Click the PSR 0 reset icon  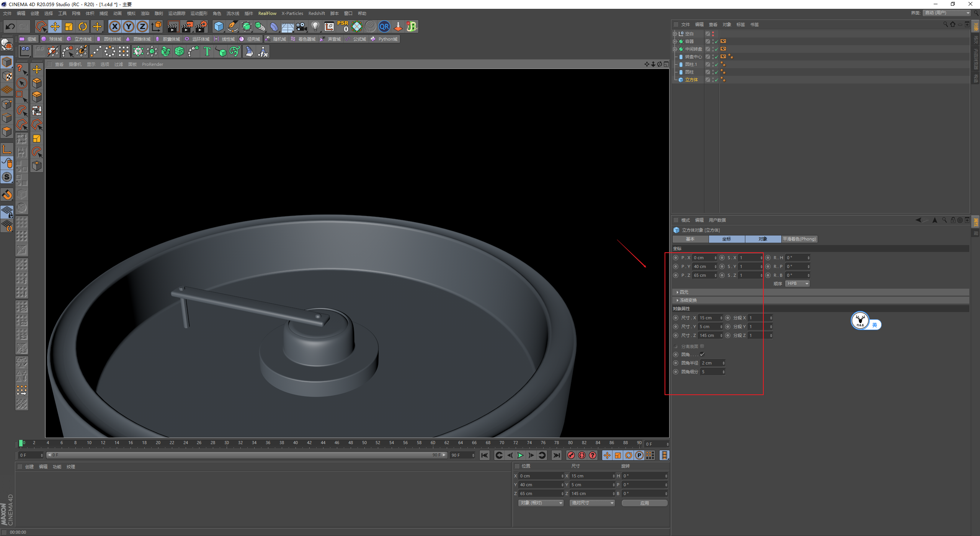point(343,26)
